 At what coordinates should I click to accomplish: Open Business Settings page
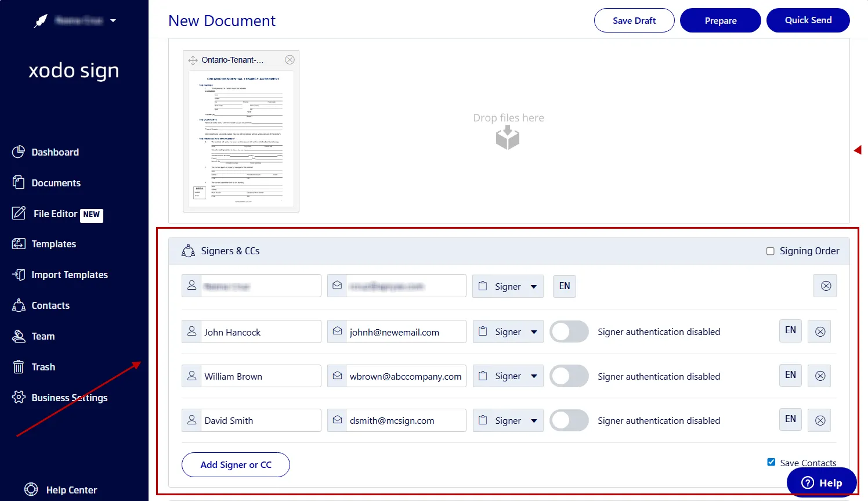(x=70, y=398)
